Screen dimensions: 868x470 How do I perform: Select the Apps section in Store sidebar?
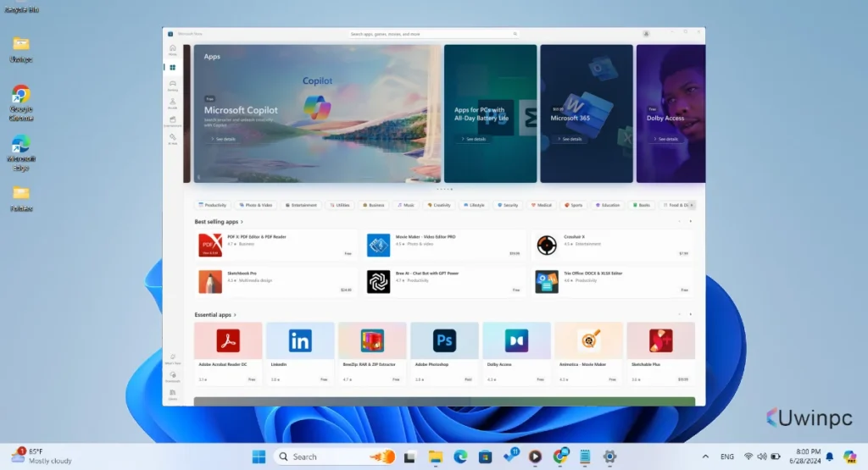(173, 68)
